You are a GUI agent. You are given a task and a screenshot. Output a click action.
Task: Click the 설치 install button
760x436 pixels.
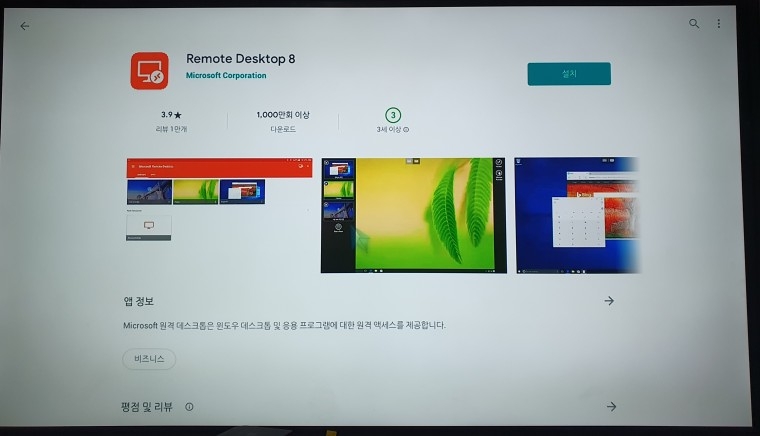click(569, 74)
